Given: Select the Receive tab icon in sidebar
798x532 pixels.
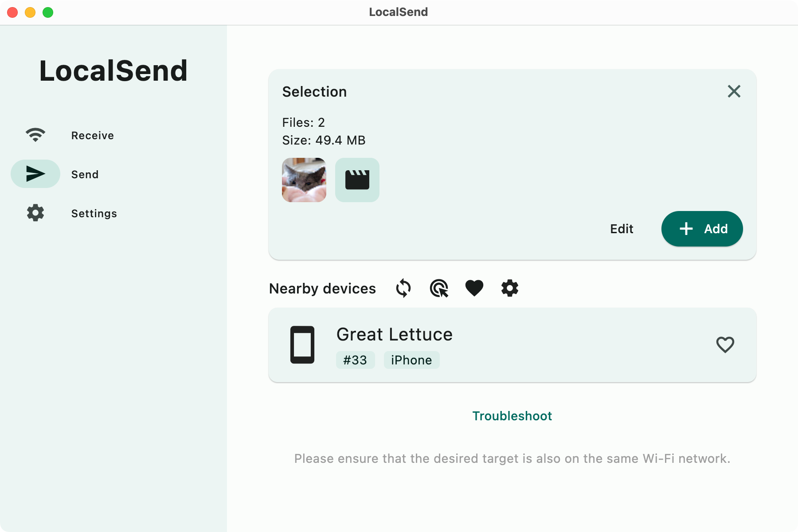Looking at the screenshot, I should [x=35, y=134].
